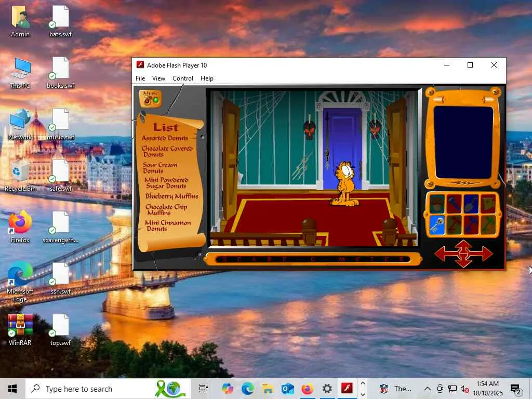532x399 pixels.
Task: Open File Explorer from the taskbar
Action: point(268,389)
